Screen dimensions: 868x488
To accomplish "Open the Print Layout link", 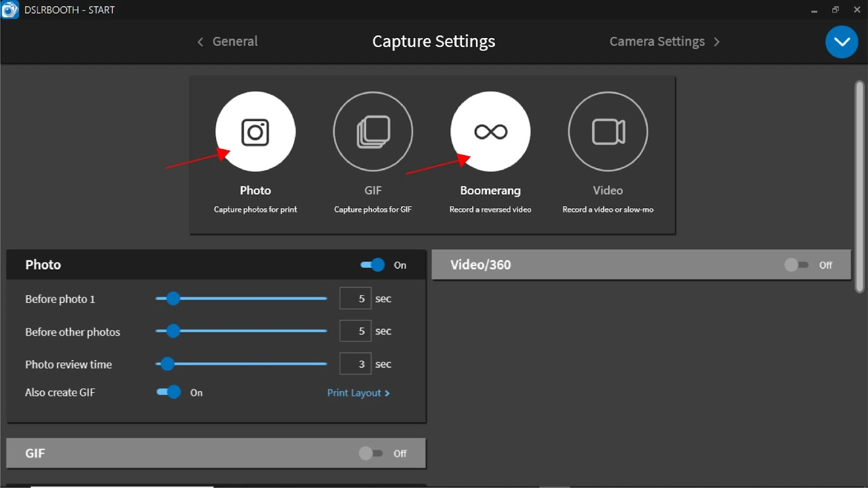I will [x=359, y=393].
